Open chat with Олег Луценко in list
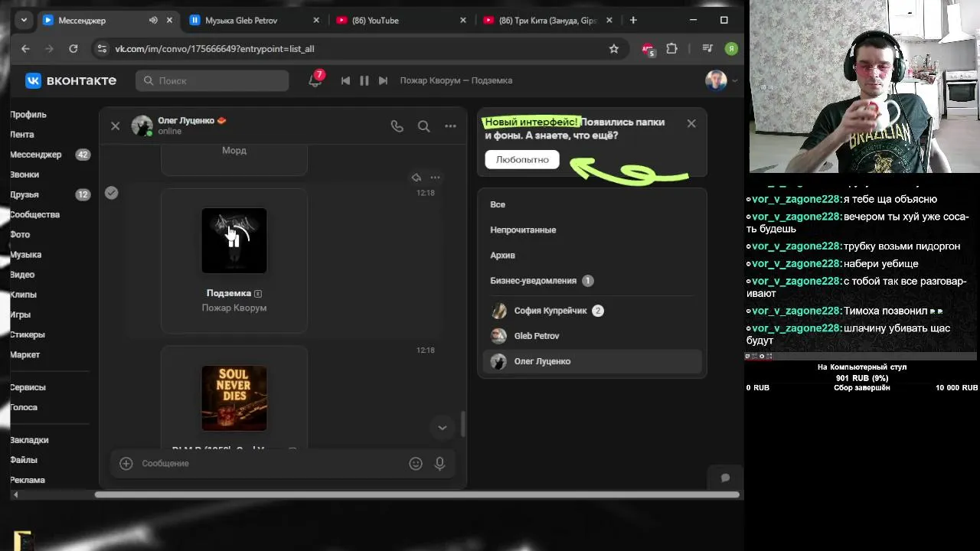980x551 pixels. point(592,361)
